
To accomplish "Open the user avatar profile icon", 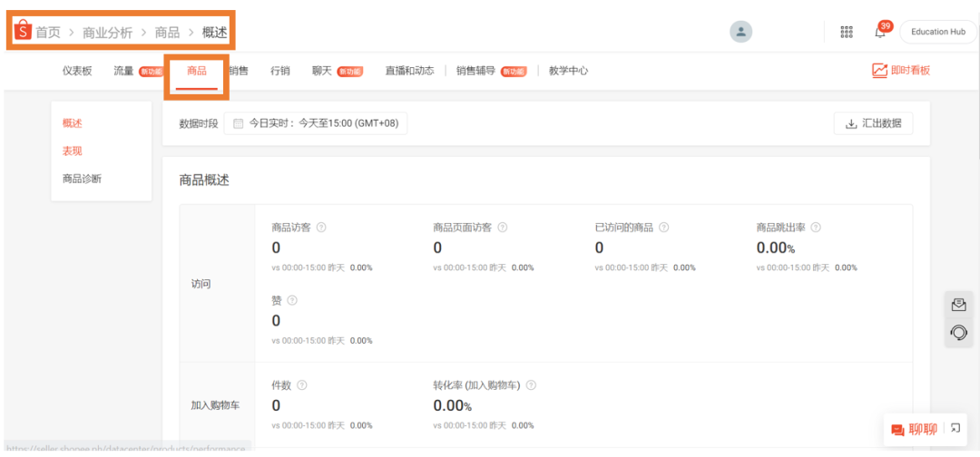I will coord(740,32).
